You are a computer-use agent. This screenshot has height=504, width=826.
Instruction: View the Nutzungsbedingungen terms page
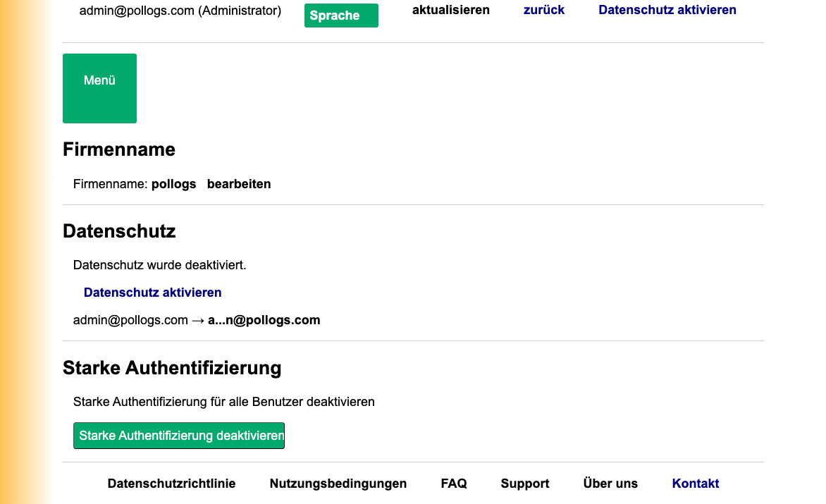pyautogui.click(x=338, y=484)
